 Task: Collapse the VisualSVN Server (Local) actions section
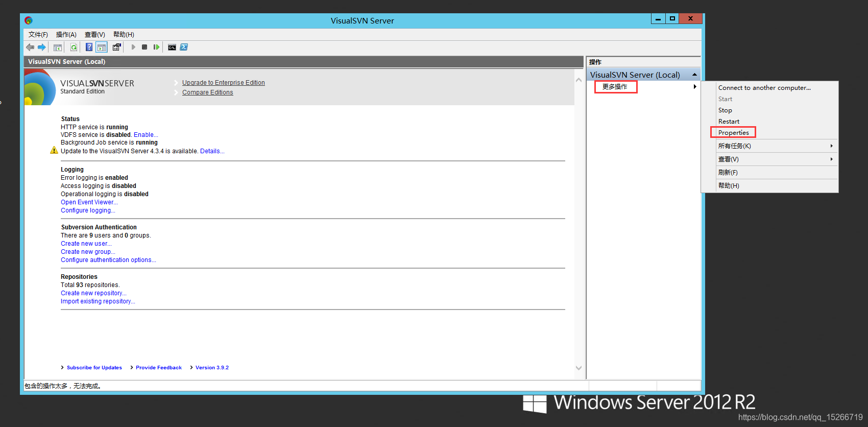694,75
